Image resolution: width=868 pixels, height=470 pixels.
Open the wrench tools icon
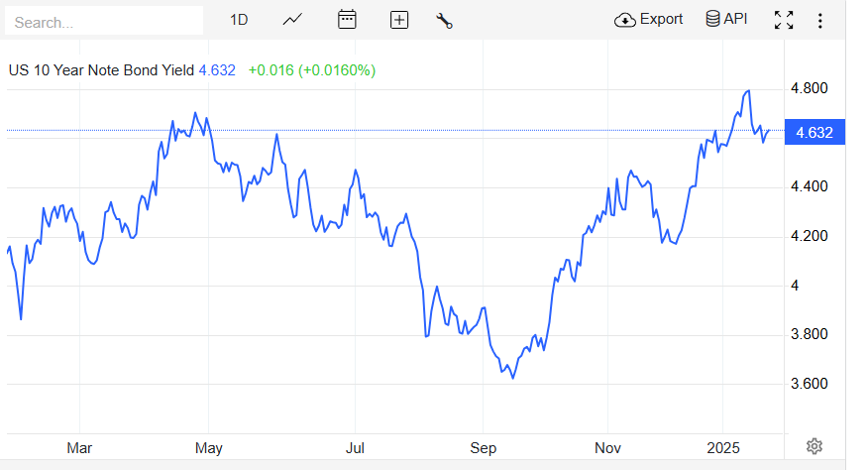(445, 21)
